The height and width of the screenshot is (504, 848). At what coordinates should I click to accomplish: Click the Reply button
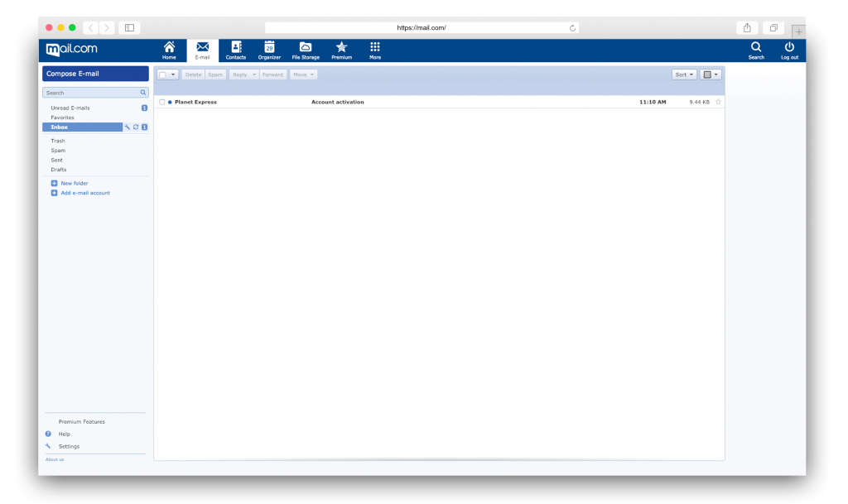239,74
